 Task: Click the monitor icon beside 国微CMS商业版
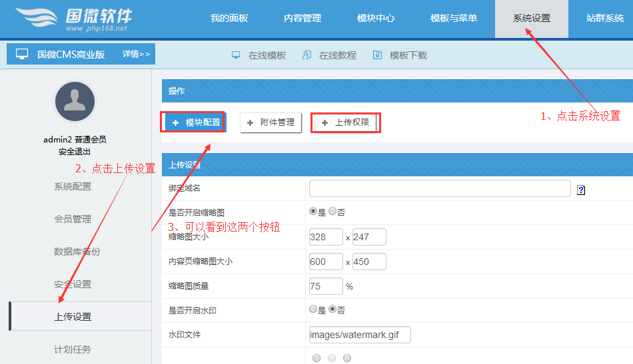tap(22, 55)
